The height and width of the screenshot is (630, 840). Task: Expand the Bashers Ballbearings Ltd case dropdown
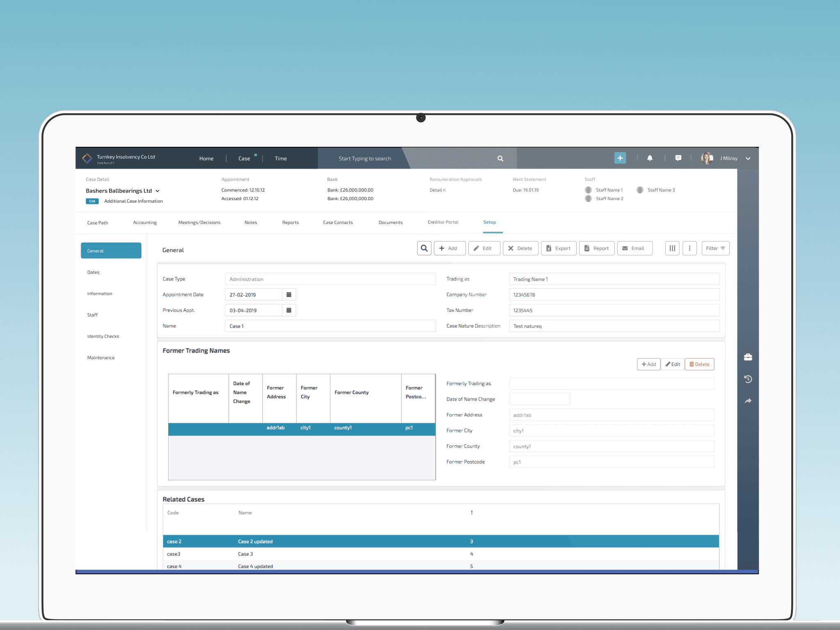coord(157,191)
